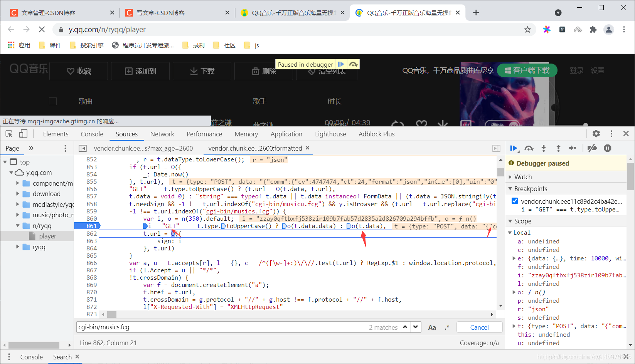This screenshot has width=635, height=364.
Task: Hide the debugger sidebar icon
Action: tap(496, 148)
